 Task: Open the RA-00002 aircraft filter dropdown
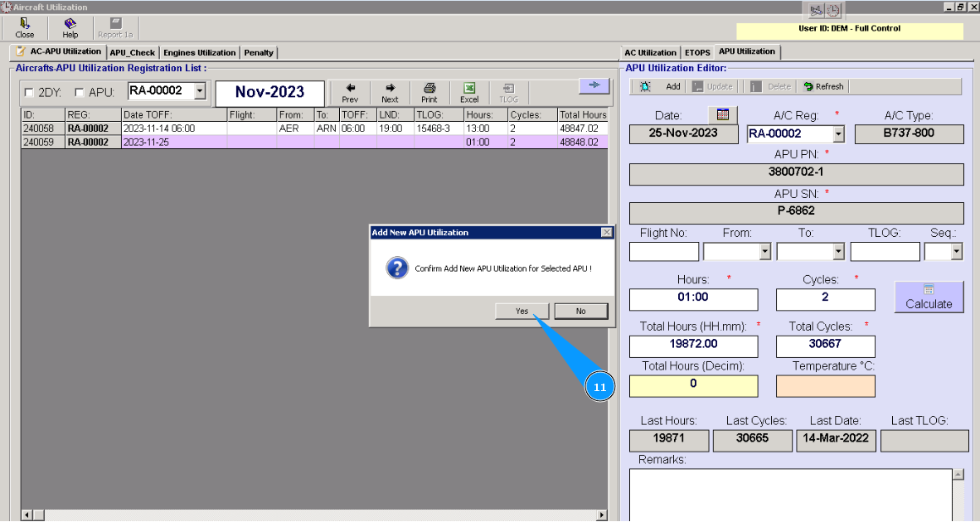200,91
